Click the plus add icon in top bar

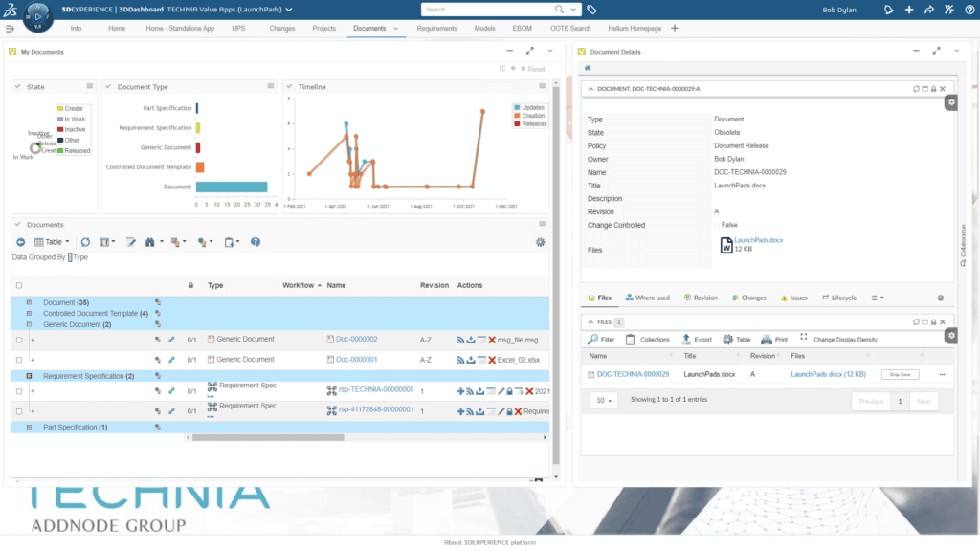coord(909,10)
